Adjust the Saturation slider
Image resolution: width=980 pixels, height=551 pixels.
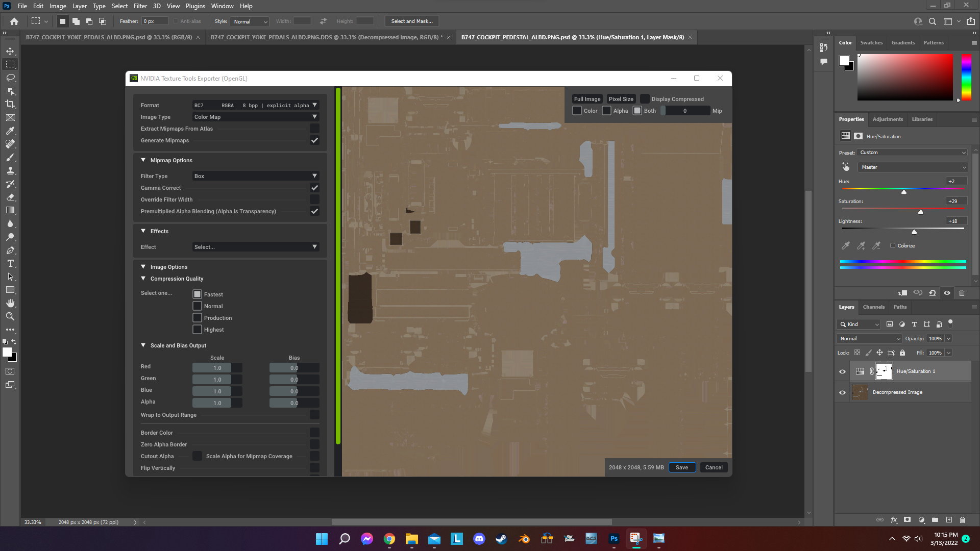click(921, 212)
